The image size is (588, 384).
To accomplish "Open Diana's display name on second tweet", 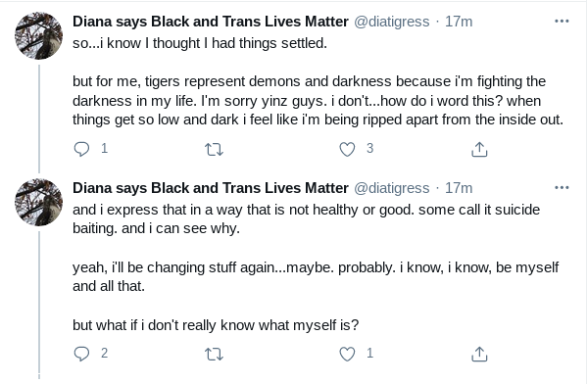I will 211,188.
